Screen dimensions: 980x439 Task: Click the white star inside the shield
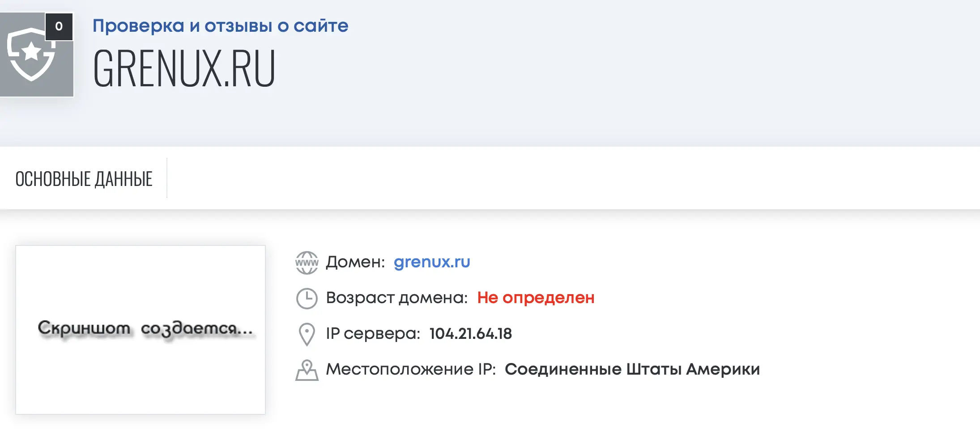(x=31, y=51)
